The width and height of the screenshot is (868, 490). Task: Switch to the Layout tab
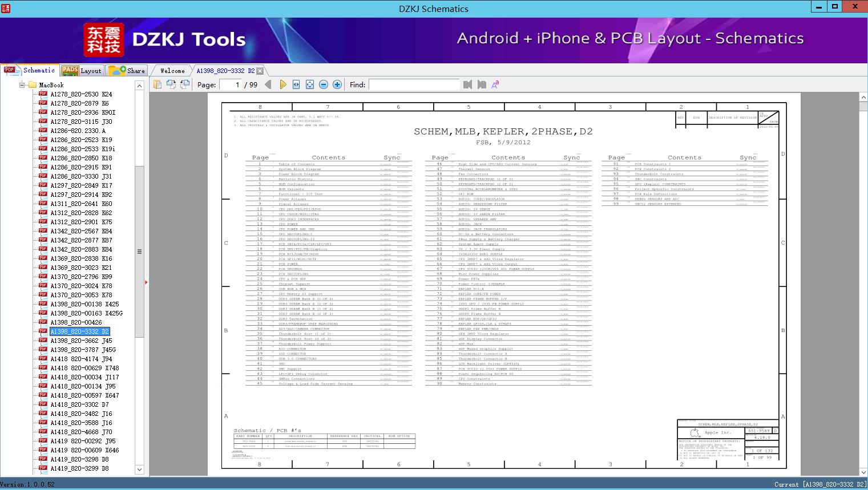[82, 71]
